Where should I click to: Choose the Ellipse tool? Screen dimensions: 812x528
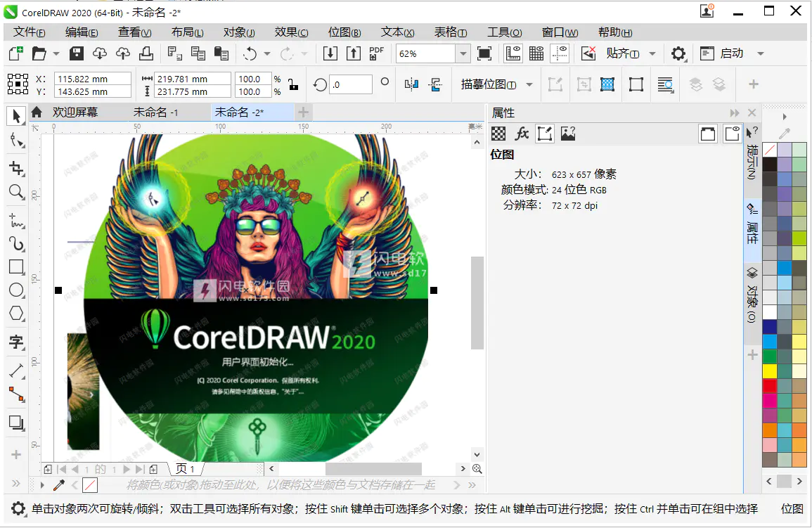16,290
